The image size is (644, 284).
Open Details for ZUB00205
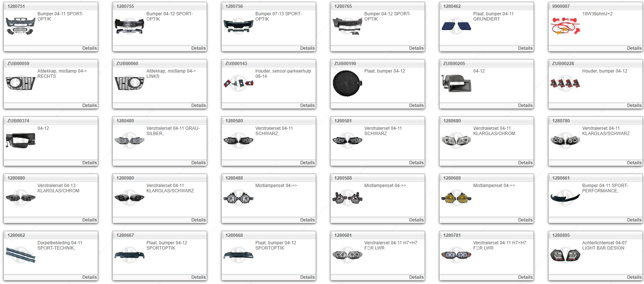[525, 106]
